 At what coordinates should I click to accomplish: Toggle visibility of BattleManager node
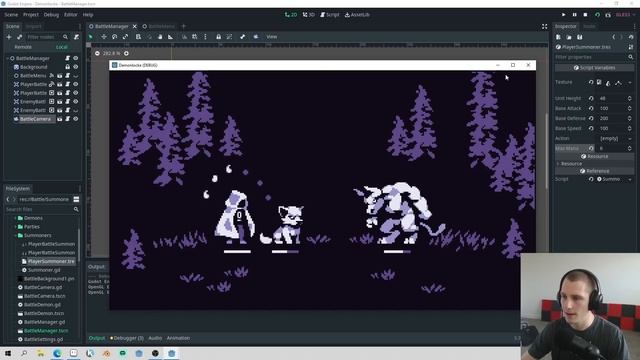(76, 58)
